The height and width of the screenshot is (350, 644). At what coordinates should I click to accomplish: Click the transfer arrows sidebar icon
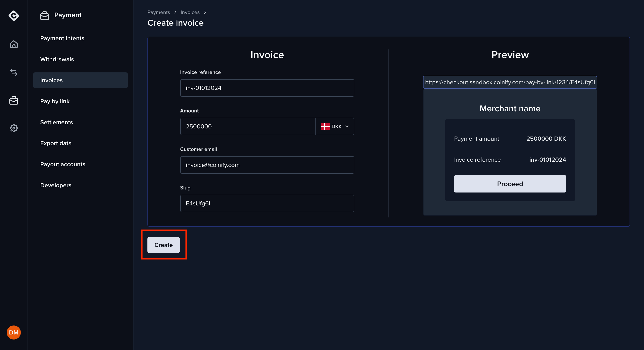click(x=14, y=72)
